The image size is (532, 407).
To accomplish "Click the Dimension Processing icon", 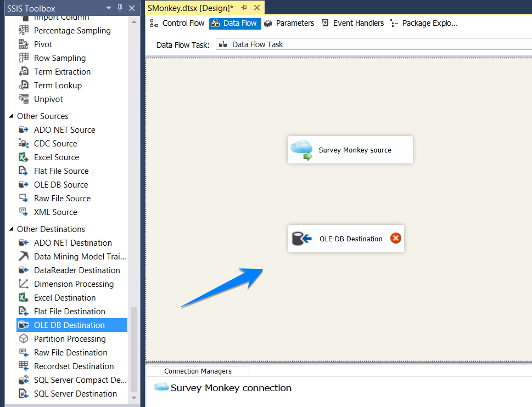I will pyautogui.click(x=24, y=284).
